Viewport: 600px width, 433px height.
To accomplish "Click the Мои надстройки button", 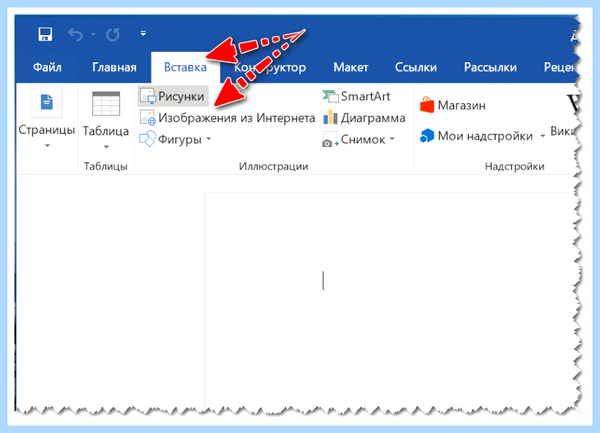I will tap(476, 136).
